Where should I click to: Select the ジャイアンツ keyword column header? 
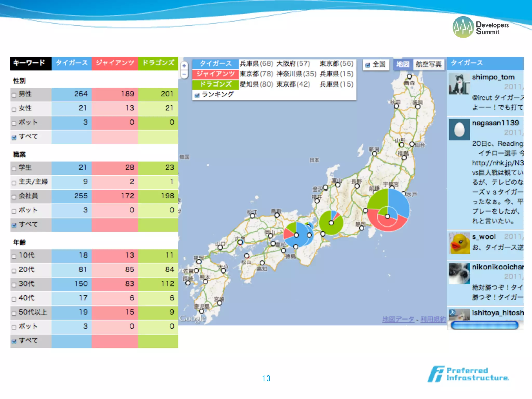pyautogui.click(x=115, y=63)
